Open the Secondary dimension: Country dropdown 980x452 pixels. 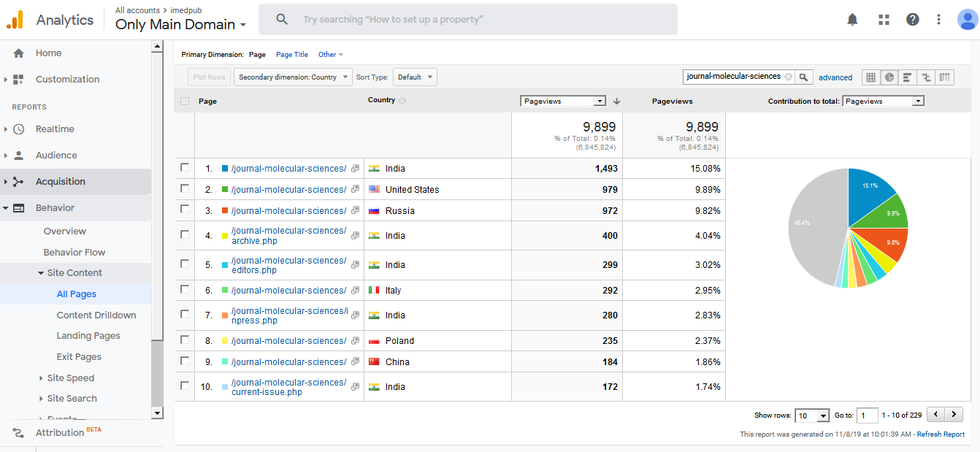click(292, 77)
